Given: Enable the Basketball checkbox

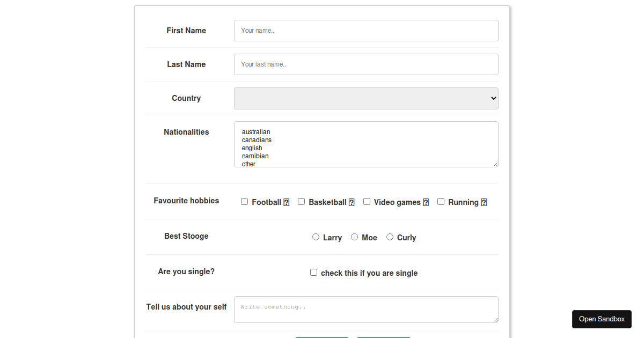Looking at the screenshot, I should [x=301, y=201].
